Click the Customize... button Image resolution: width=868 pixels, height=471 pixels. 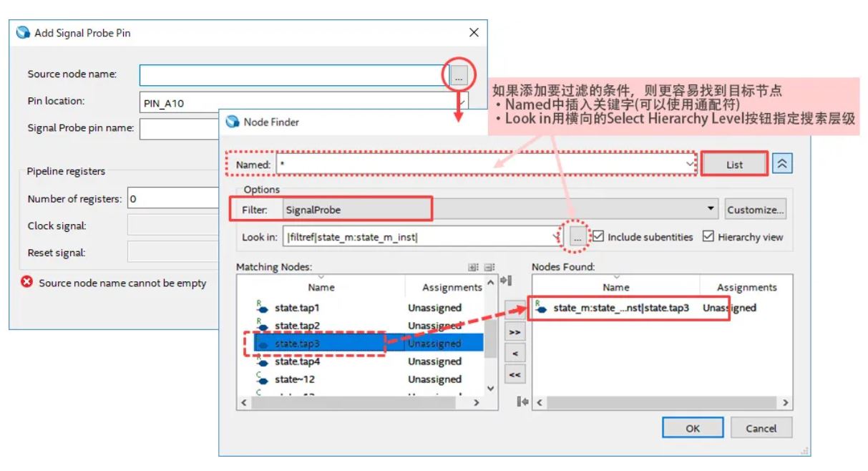point(755,210)
